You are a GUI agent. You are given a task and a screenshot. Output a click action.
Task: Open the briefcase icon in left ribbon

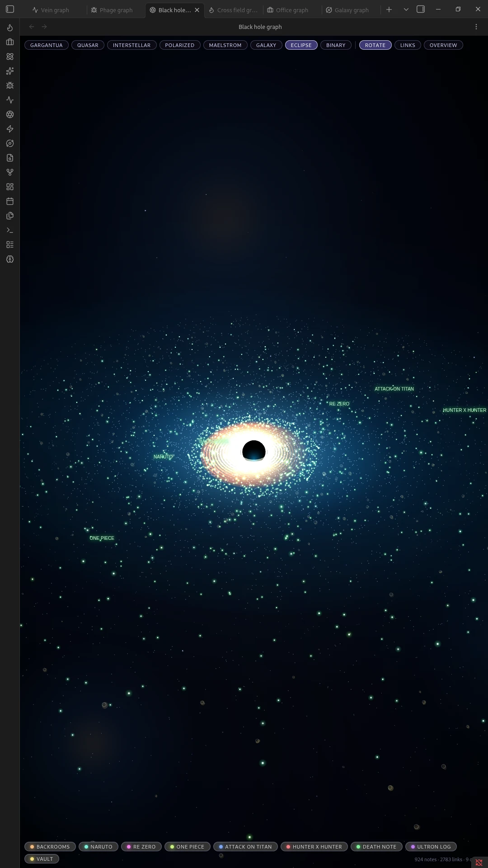click(x=10, y=42)
